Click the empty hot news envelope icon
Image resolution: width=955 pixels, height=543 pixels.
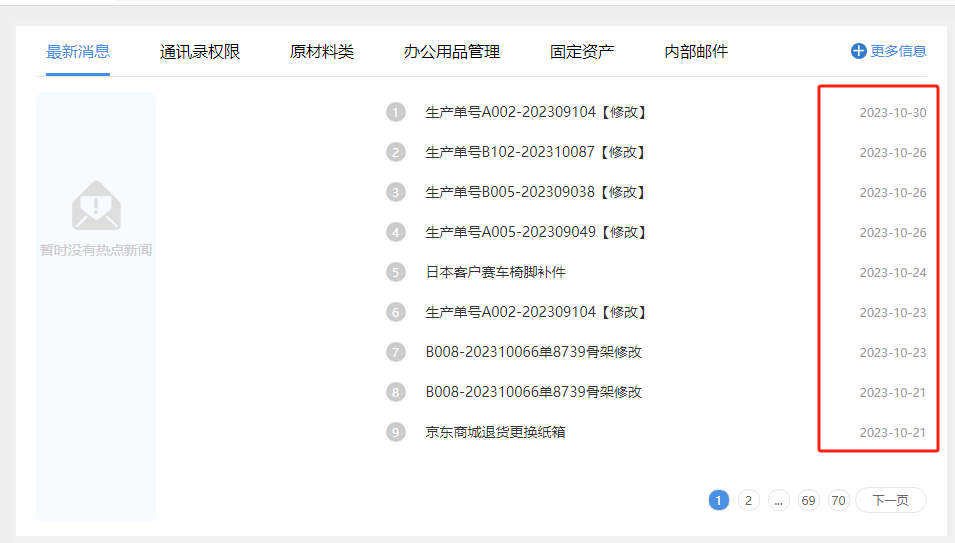pyautogui.click(x=96, y=205)
